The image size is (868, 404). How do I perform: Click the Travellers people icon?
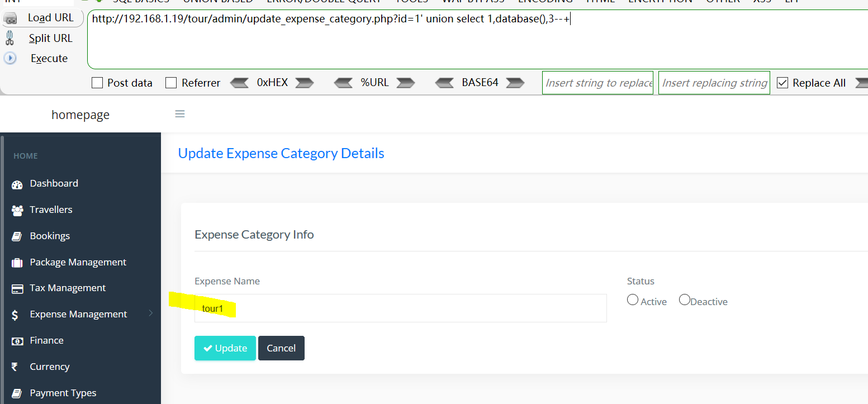click(x=17, y=210)
